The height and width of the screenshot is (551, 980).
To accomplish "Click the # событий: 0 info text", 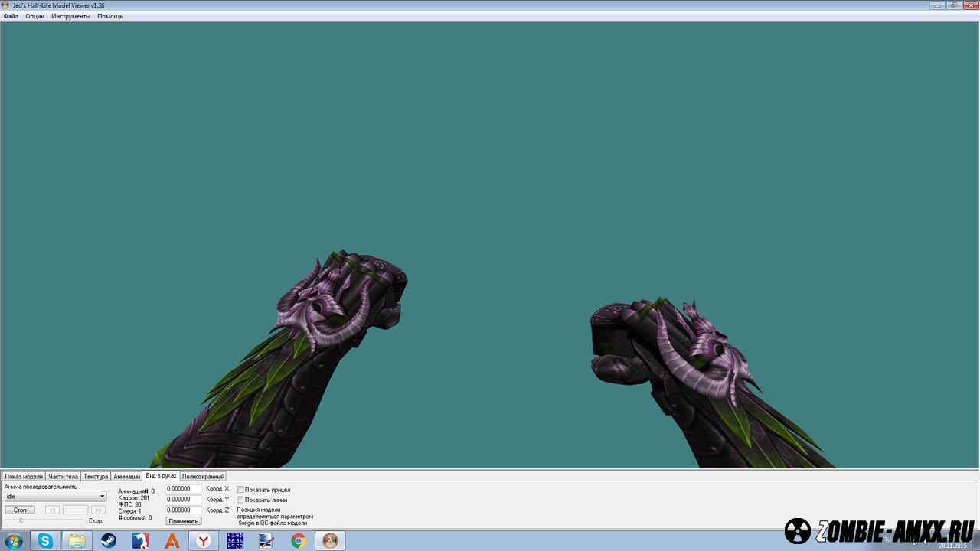I will click(136, 518).
